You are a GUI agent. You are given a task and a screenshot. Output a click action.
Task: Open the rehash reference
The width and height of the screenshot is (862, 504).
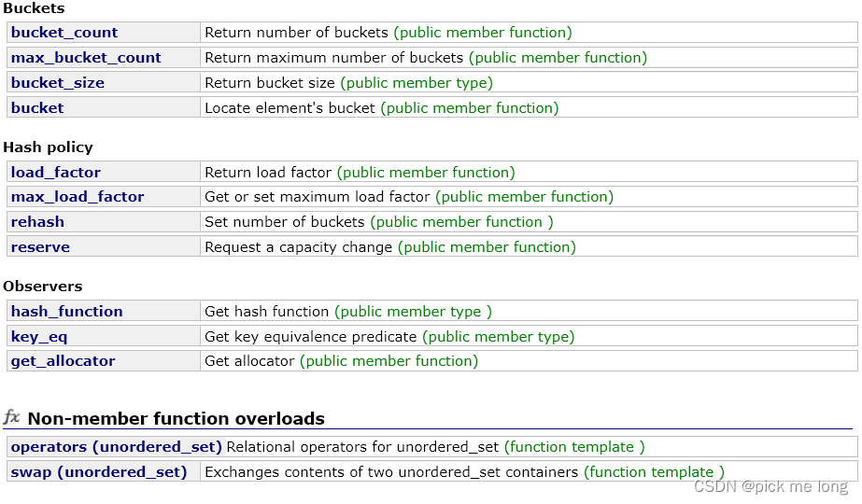coord(37,222)
